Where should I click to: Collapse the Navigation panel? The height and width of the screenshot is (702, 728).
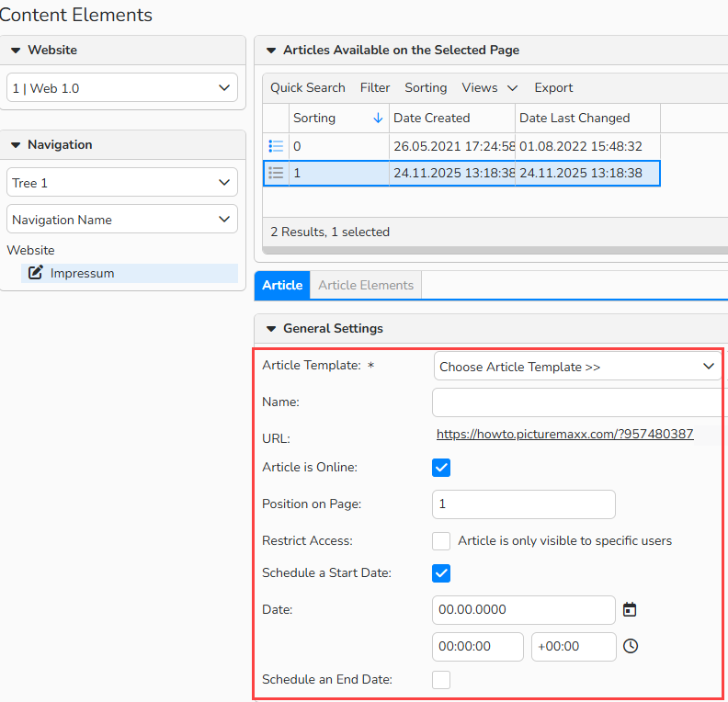pos(16,145)
